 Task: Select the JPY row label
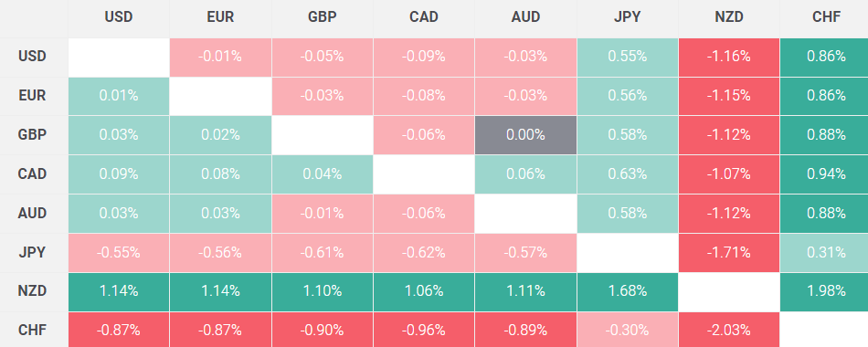(32, 252)
